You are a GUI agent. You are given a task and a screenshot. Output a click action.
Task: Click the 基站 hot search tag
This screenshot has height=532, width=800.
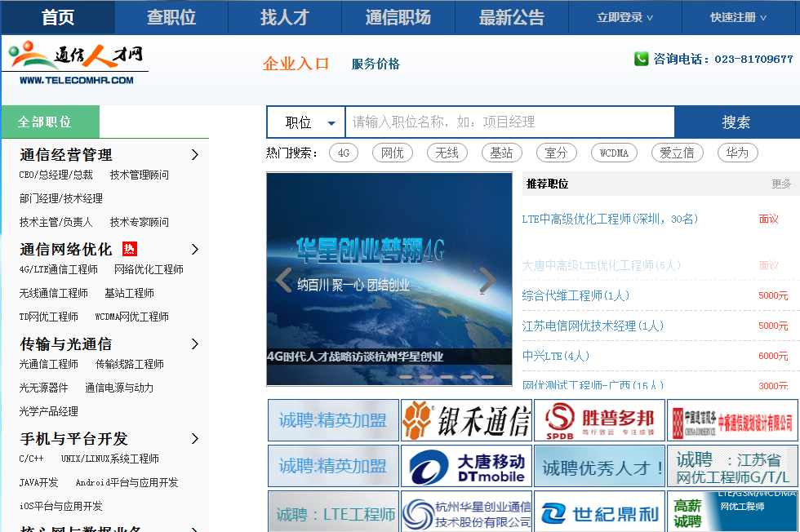coord(501,153)
